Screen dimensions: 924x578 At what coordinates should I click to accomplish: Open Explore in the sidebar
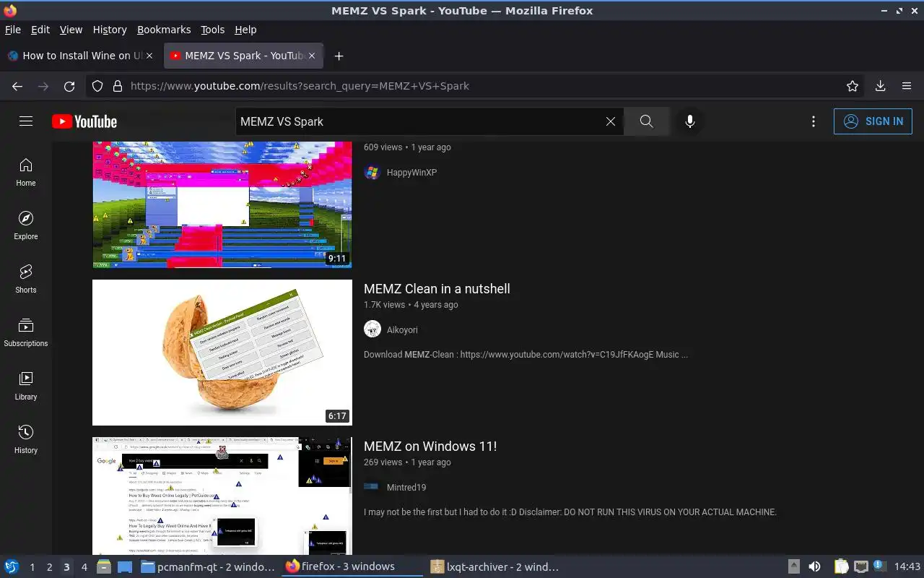[26, 226]
